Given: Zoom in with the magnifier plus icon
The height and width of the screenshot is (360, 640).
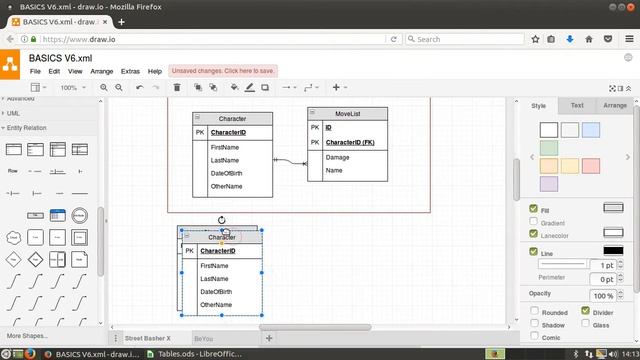Looking at the screenshot, I should 104,87.
